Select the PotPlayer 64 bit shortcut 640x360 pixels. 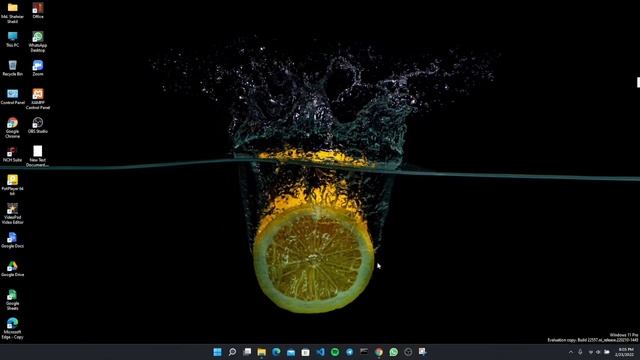tap(12, 185)
